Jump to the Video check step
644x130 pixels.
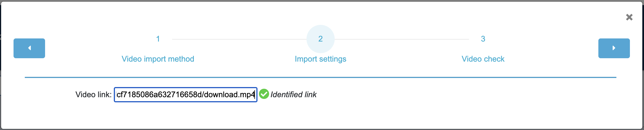[x=483, y=59]
